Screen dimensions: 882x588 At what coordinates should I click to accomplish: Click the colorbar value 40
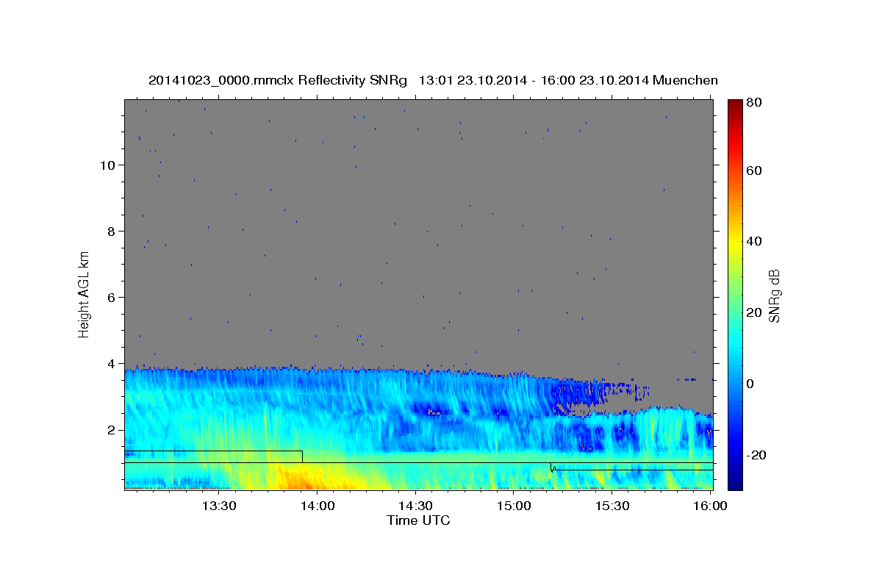pos(755,241)
